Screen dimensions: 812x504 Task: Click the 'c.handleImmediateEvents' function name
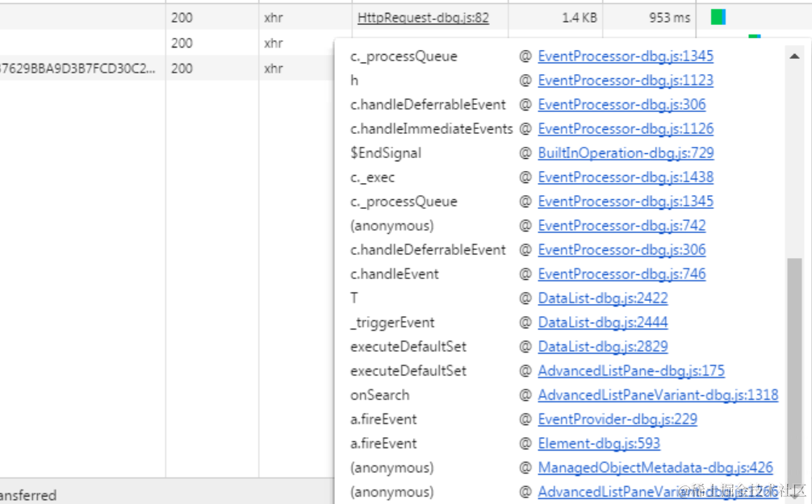click(431, 129)
